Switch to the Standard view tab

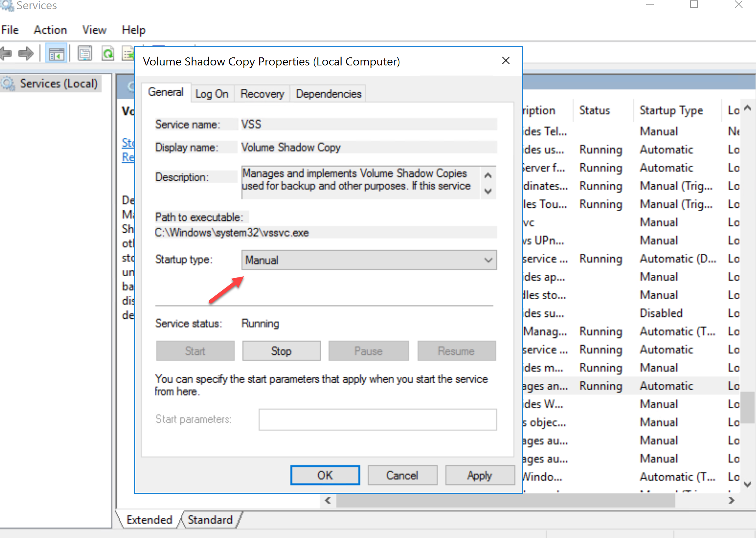coord(210,520)
